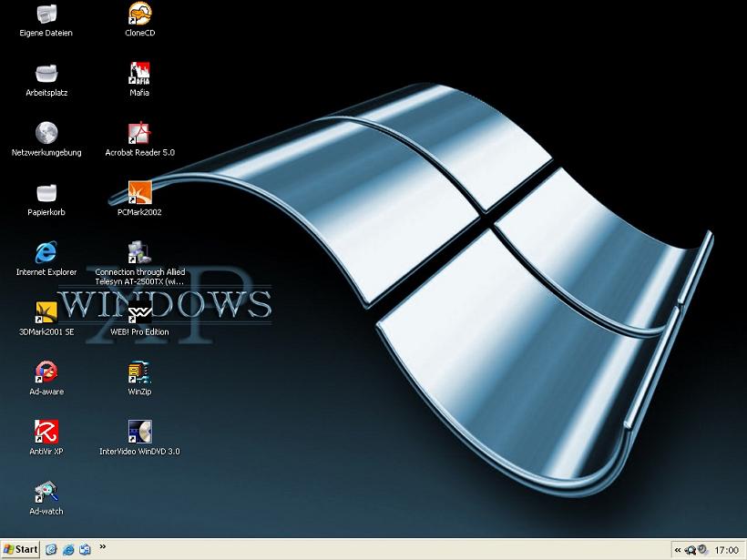This screenshot has width=747, height=560.
Task: Expand hidden quick launch items chevron
Action: 102,546
